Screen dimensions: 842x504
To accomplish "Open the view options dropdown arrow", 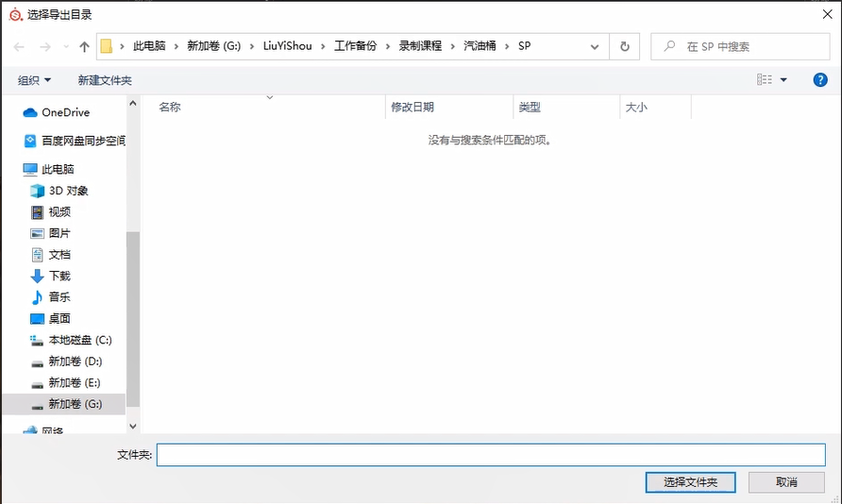I will point(783,80).
